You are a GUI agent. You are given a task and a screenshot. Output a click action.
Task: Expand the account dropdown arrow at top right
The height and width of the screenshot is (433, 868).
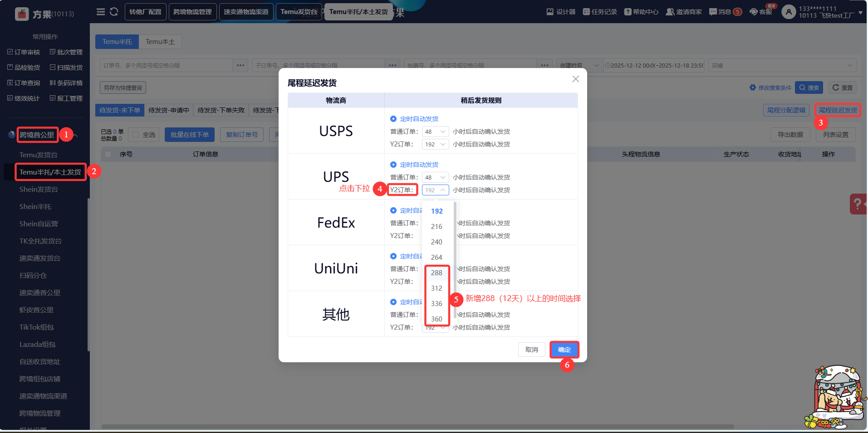point(861,12)
